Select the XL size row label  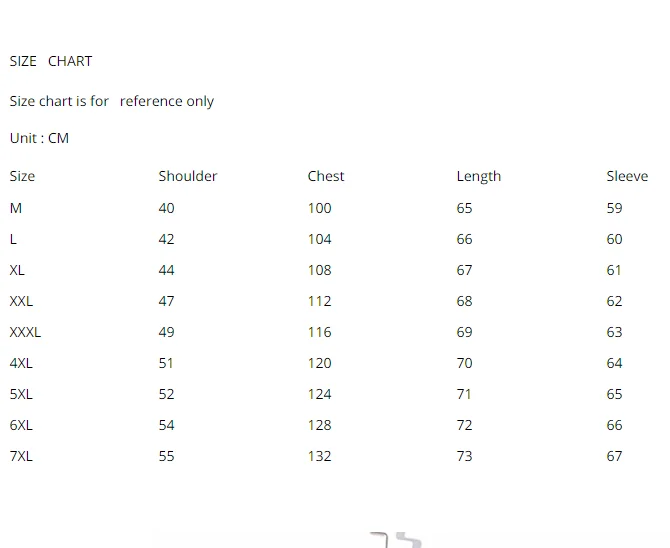17,270
